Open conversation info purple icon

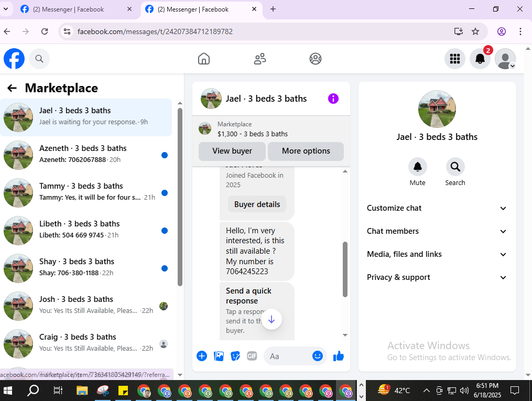(x=333, y=99)
